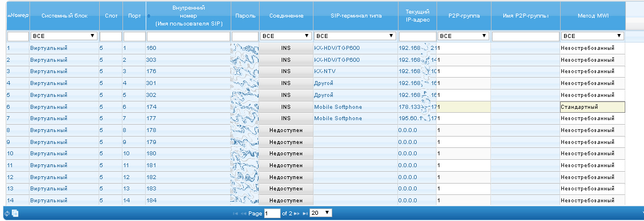The height and width of the screenshot is (221, 644).
Task: Click the Внутренний номер filter input
Action: [x=189, y=37]
